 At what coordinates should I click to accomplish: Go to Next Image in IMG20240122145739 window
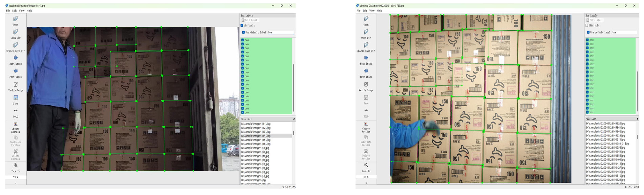366,58
